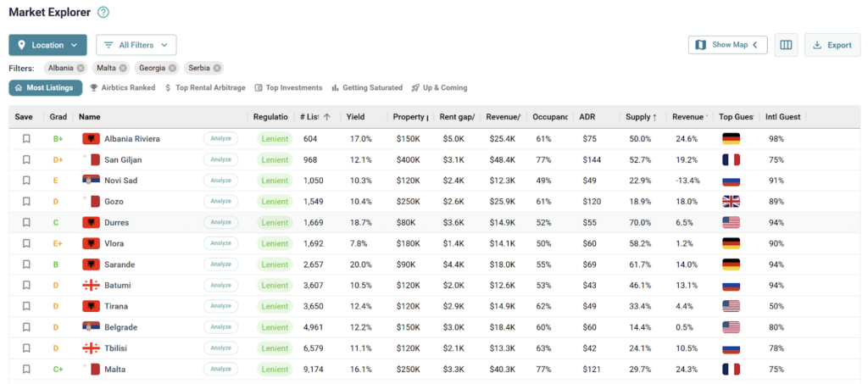868x384 pixels.
Task: Click the help question mark icon
Action: [x=103, y=13]
